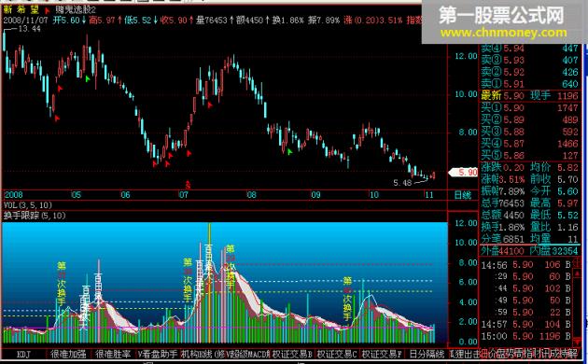
Task: Click the 卖④ 5.94 ask row
Action: coord(529,49)
